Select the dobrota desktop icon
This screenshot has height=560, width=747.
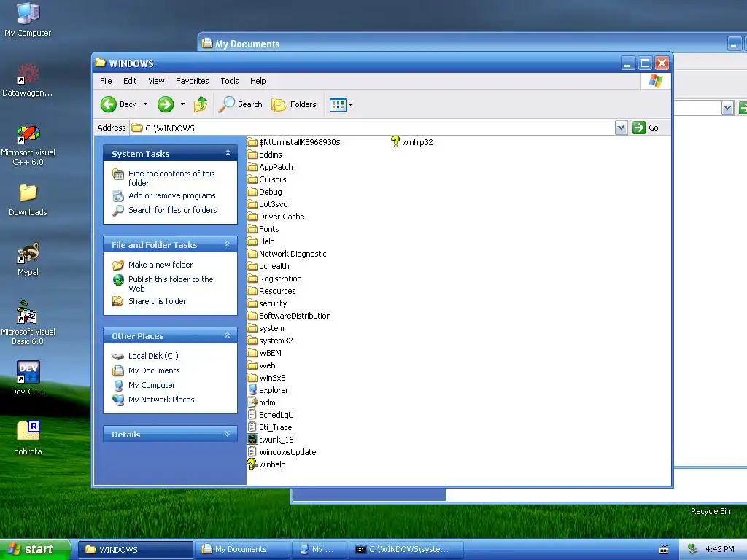(x=28, y=438)
